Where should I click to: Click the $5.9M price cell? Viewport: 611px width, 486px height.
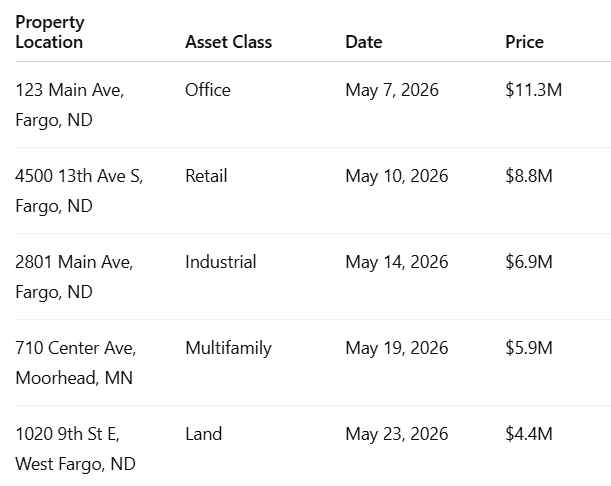tap(529, 348)
